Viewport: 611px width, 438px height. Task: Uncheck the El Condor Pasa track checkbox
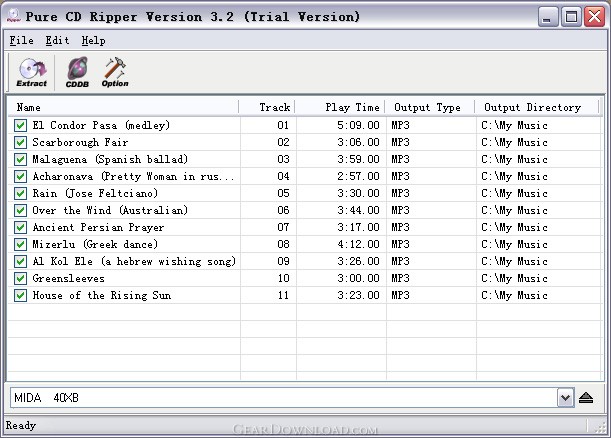click(20, 125)
